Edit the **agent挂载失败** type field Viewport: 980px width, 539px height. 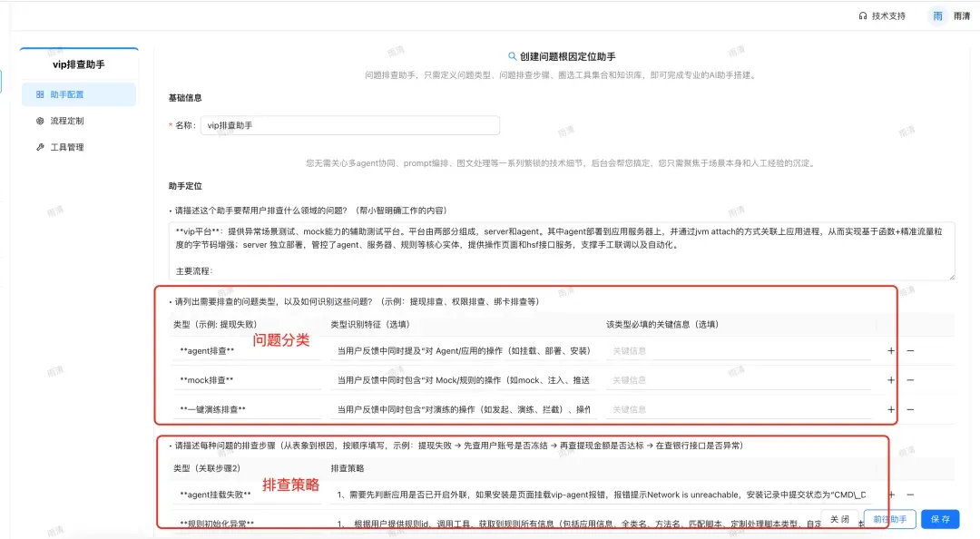pos(247,495)
